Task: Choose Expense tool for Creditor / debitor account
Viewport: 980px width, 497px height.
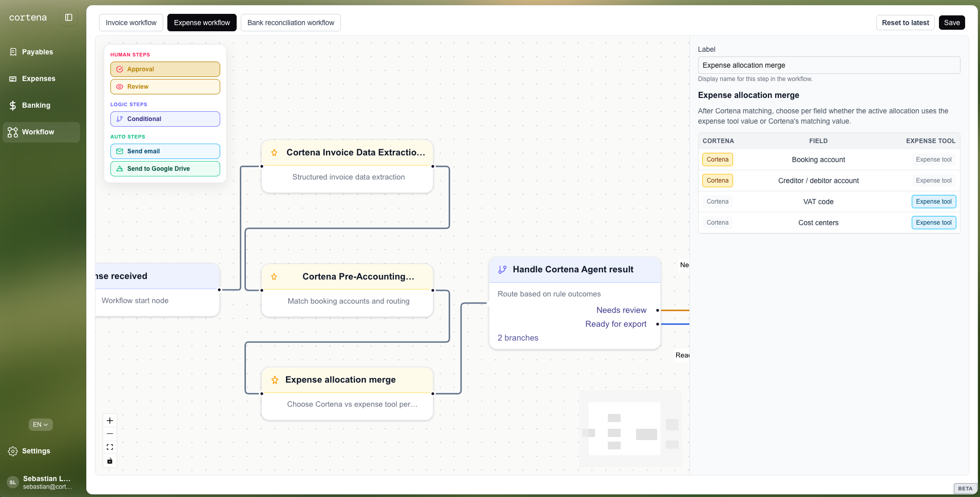Action: point(933,181)
